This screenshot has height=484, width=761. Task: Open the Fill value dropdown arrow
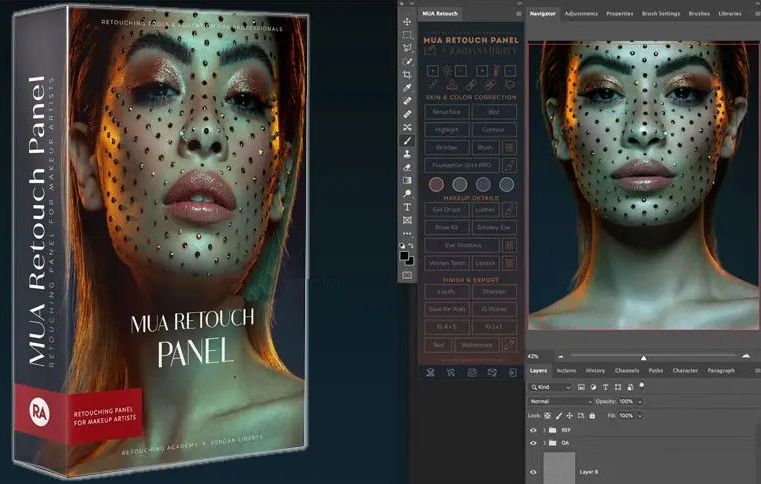(640, 416)
